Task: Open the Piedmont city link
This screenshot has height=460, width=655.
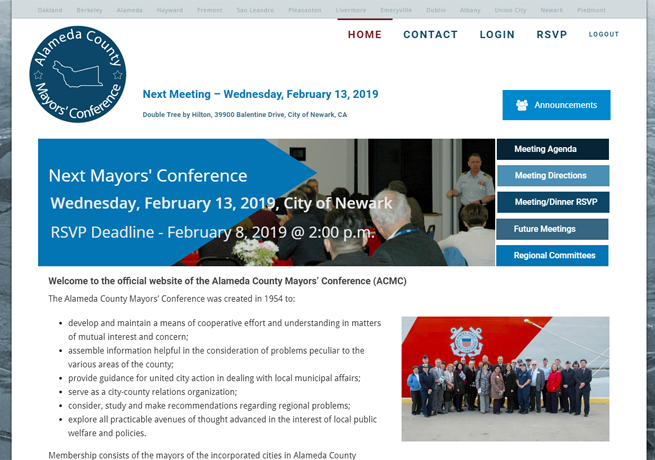Action: pyautogui.click(x=591, y=10)
